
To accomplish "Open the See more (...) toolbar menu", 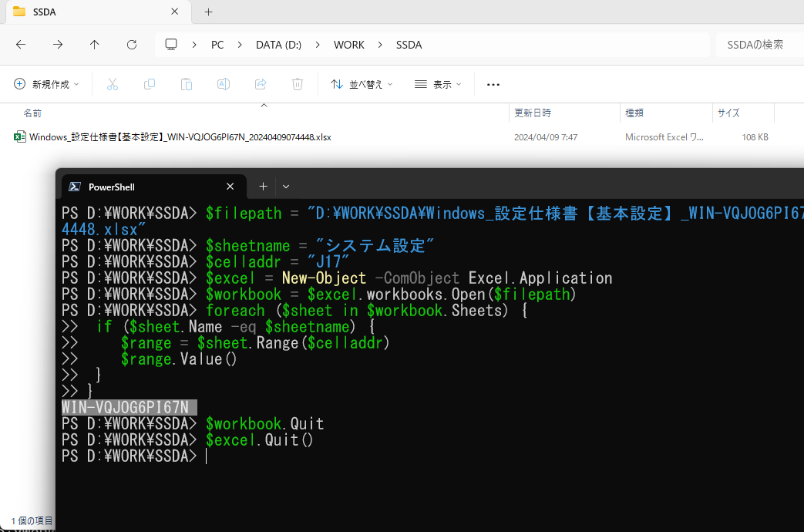I will tap(493, 84).
